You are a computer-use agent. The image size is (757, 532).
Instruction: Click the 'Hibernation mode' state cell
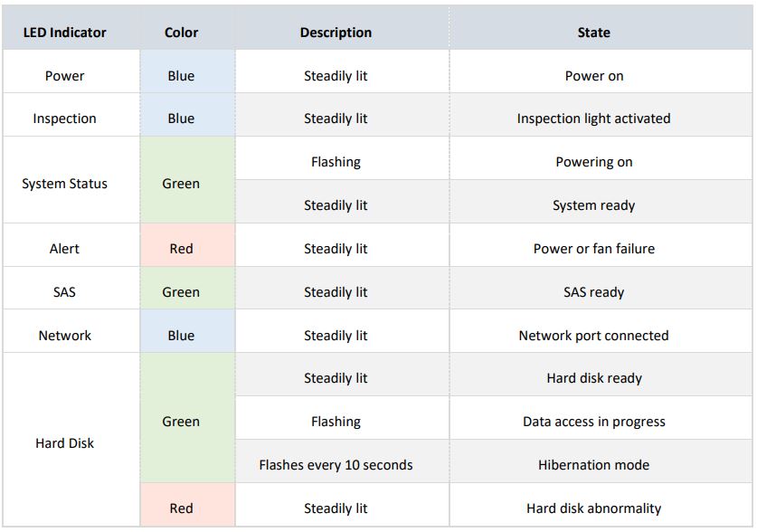coord(593,465)
